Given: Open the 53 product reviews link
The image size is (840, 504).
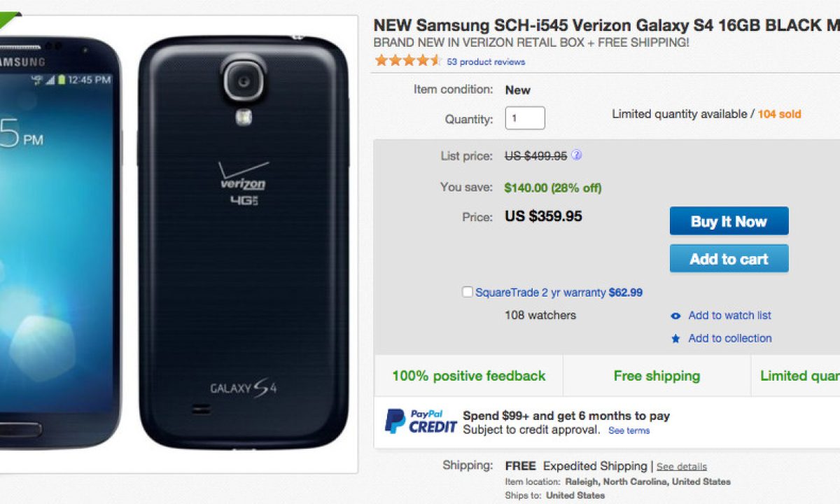Looking at the screenshot, I should click(x=486, y=62).
